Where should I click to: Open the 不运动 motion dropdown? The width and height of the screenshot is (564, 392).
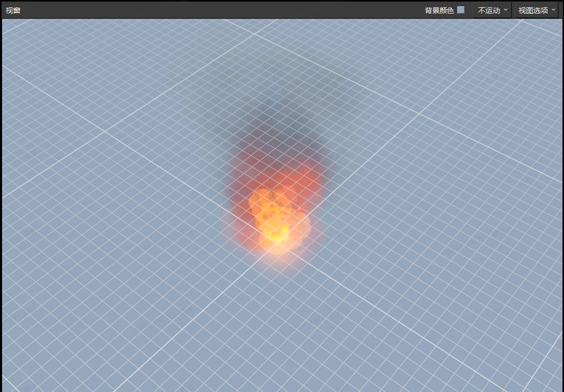pyautogui.click(x=492, y=10)
